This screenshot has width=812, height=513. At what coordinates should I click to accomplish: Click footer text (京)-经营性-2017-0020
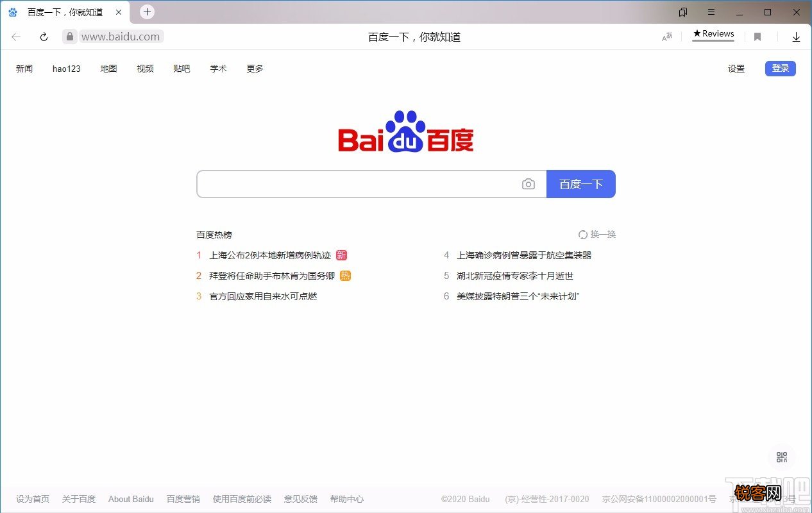[547, 499]
